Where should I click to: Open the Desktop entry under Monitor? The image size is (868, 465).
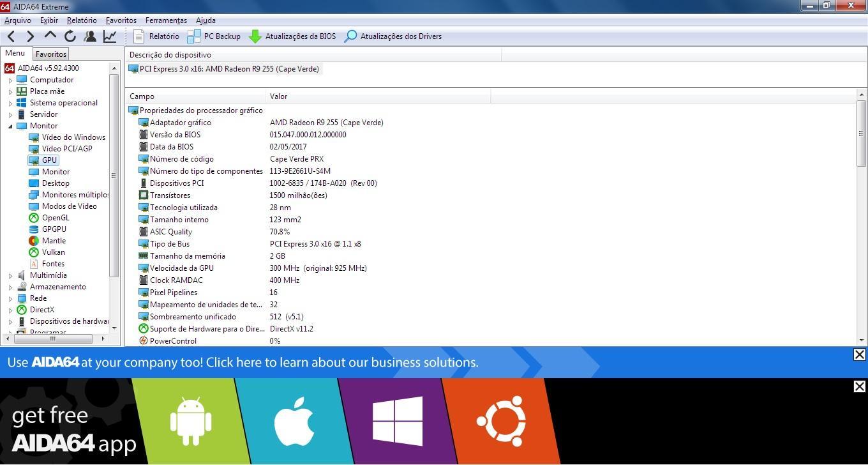(x=49, y=183)
